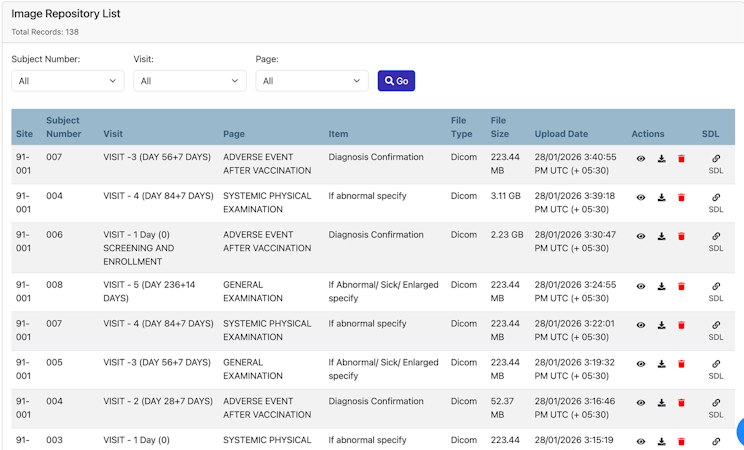744x450 pixels.
Task: Sort by the Subject Number column header
Action: coord(64,127)
